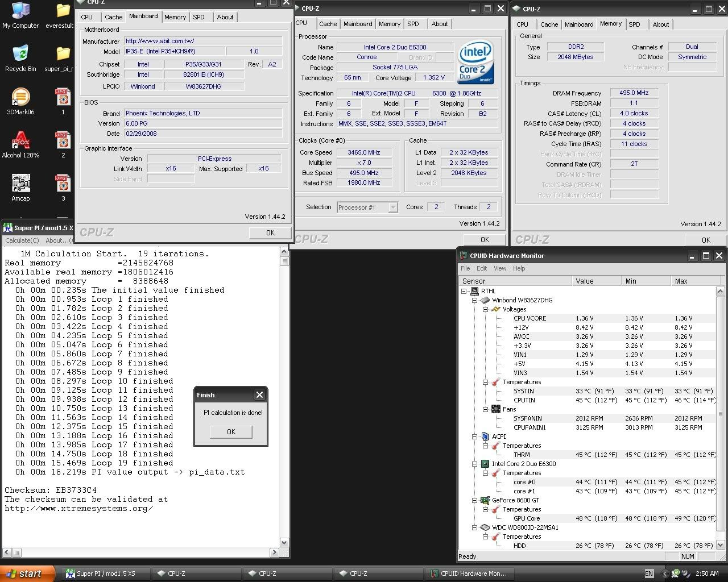This screenshot has height=582, width=728.
Task: Click the Sensor column header
Action: [515, 281]
